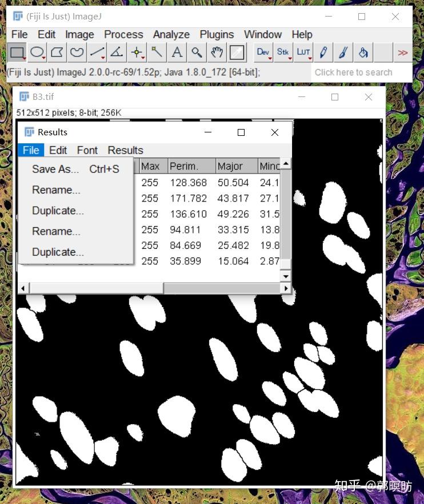Select the Magnifying glass tool

pyautogui.click(x=197, y=53)
